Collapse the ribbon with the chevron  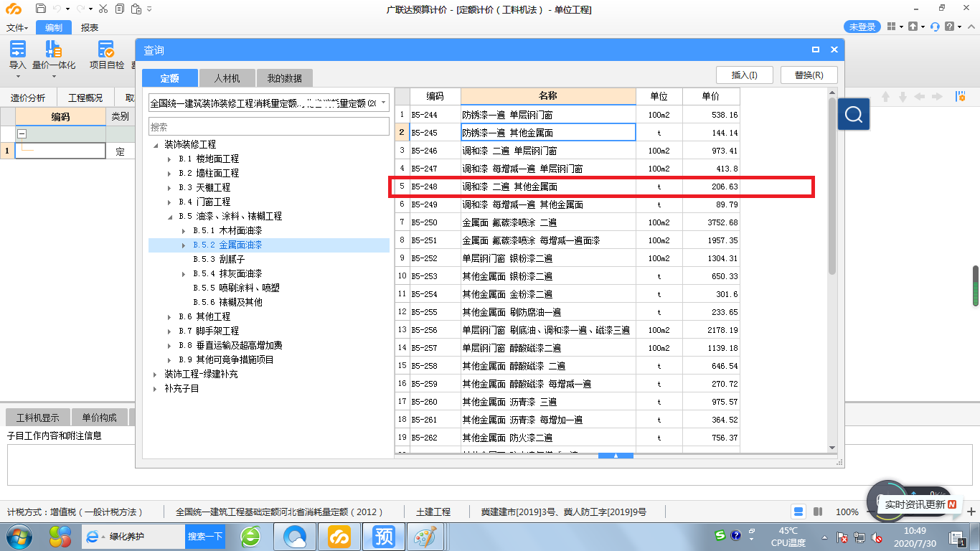(x=971, y=27)
